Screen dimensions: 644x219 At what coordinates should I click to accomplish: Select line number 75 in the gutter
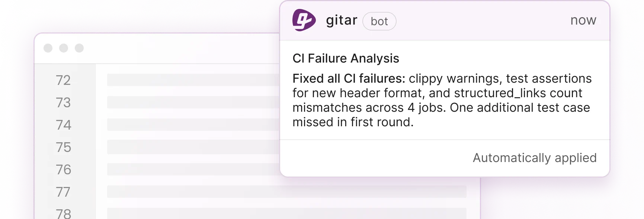coord(63,147)
